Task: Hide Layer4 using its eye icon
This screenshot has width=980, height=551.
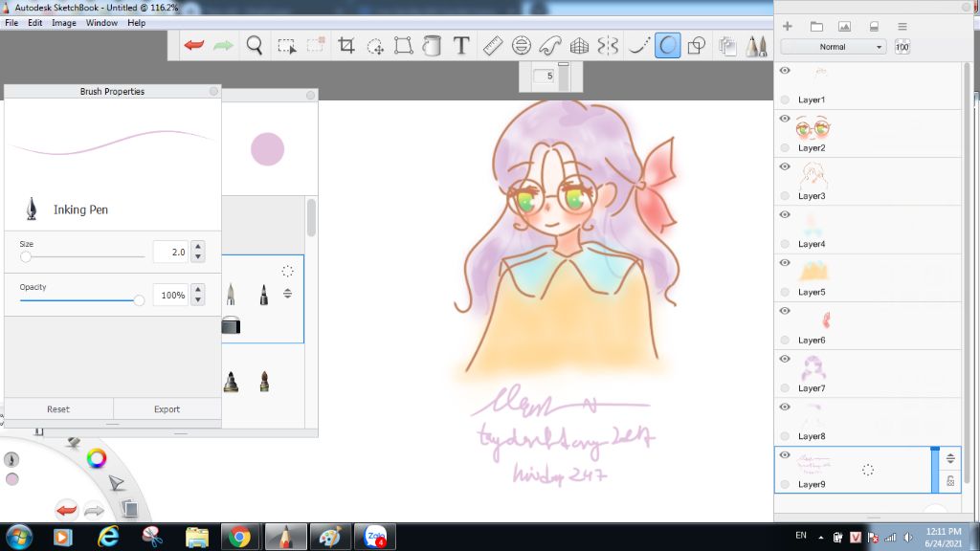Action: pyautogui.click(x=785, y=215)
